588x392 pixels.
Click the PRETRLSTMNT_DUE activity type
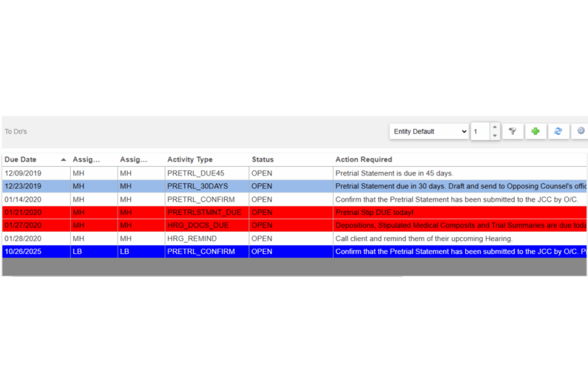204,212
